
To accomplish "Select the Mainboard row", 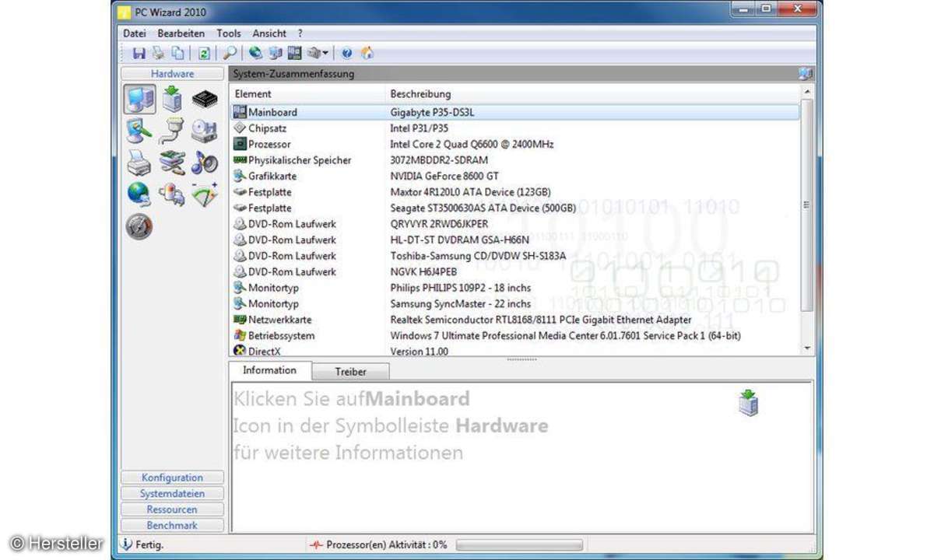I will (x=514, y=112).
